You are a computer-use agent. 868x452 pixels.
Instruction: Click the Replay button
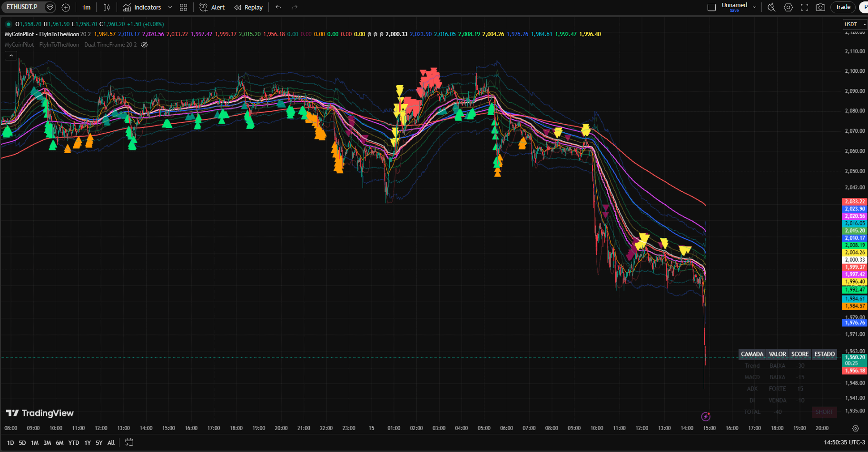click(248, 8)
